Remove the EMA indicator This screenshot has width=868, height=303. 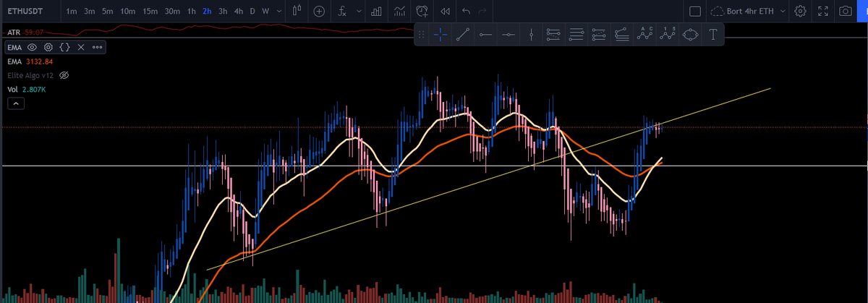click(x=81, y=47)
